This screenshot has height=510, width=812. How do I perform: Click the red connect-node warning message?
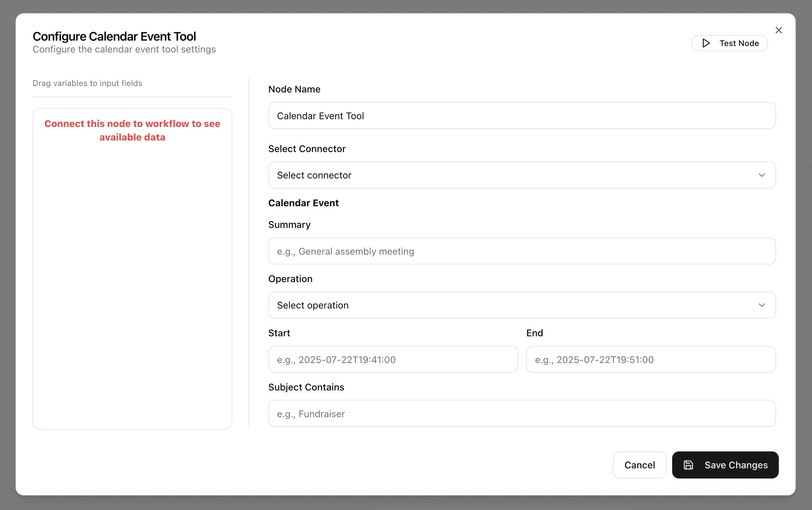(x=132, y=130)
